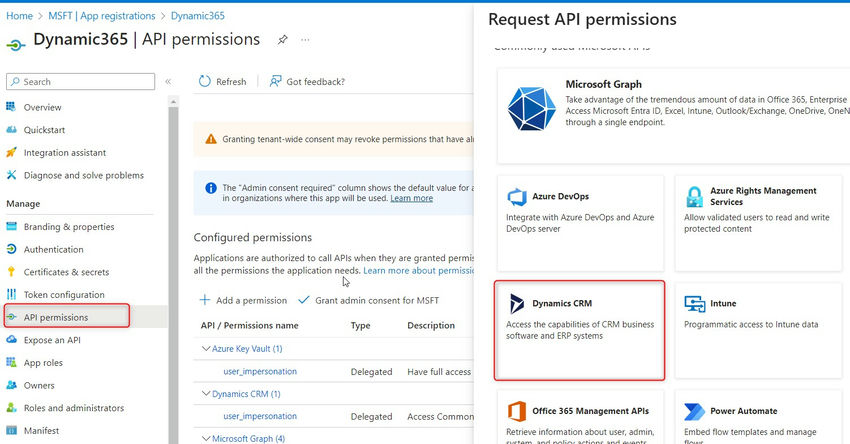Click the Integration assistant rocket icon
This screenshot has height=444, width=850.
click(x=11, y=152)
